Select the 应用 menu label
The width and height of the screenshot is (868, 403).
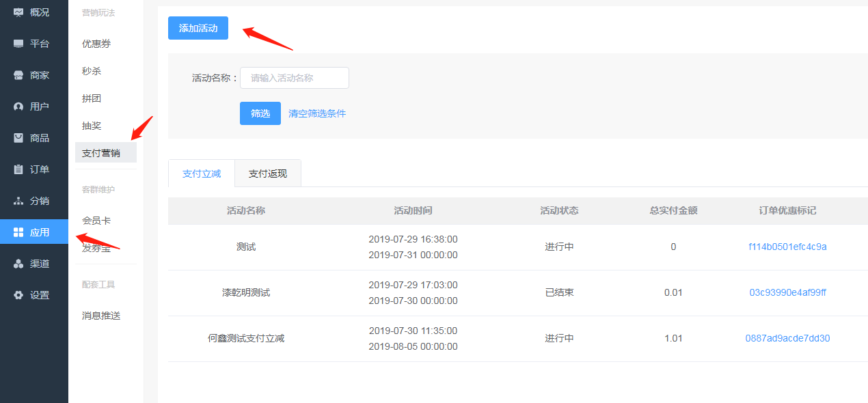point(40,232)
